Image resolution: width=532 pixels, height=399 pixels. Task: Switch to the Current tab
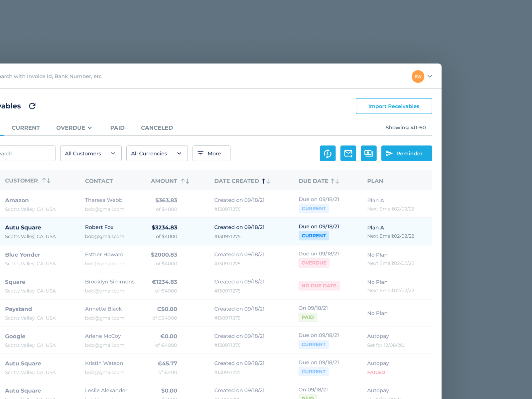point(26,128)
